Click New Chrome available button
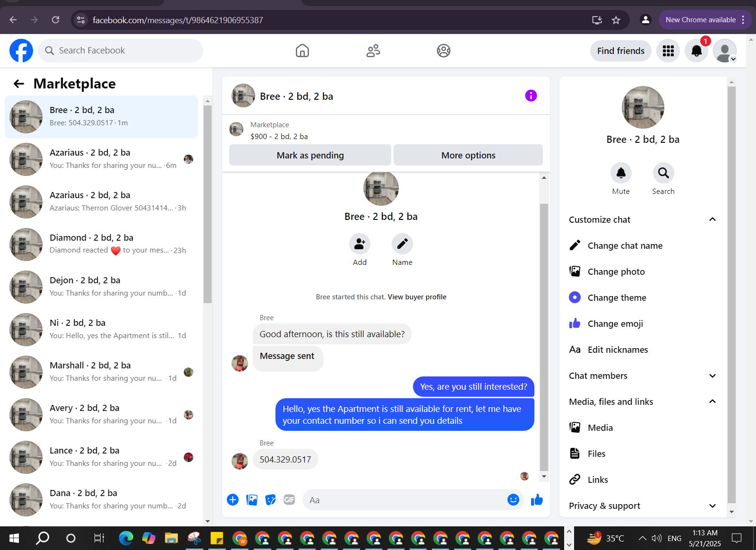756x550 pixels. click(704, 20)
